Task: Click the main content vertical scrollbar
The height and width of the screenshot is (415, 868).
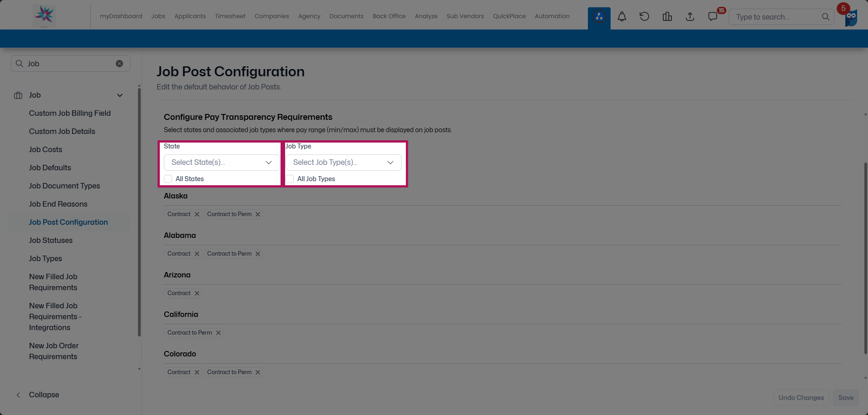Action: (866, 258)
